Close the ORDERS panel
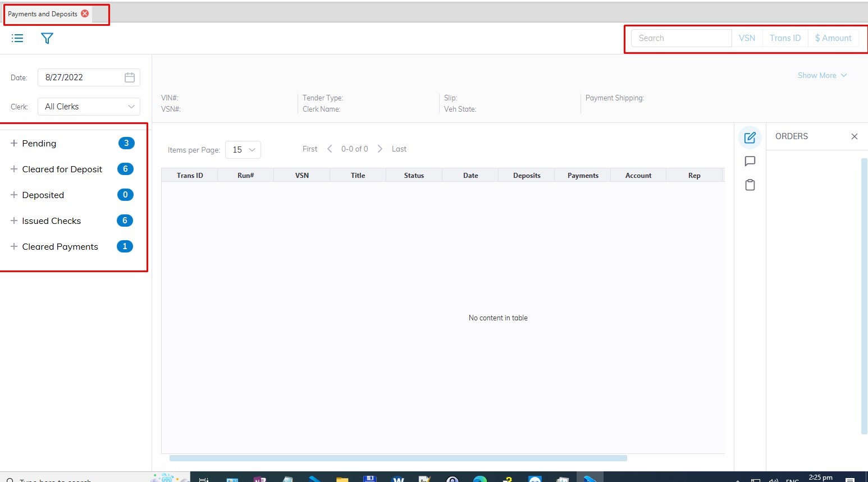Image resolution: width=868 pixels, height=482 pixels. [854, 136]
